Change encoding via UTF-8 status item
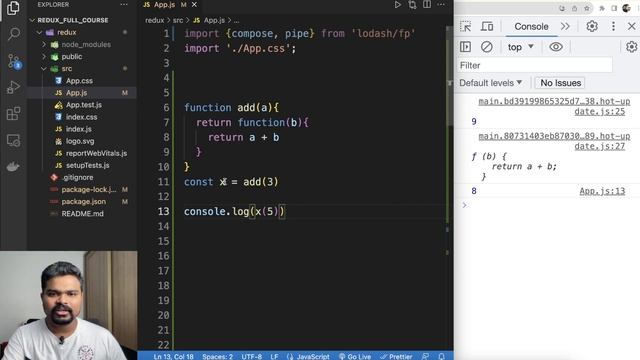 [x=251, y=356]
